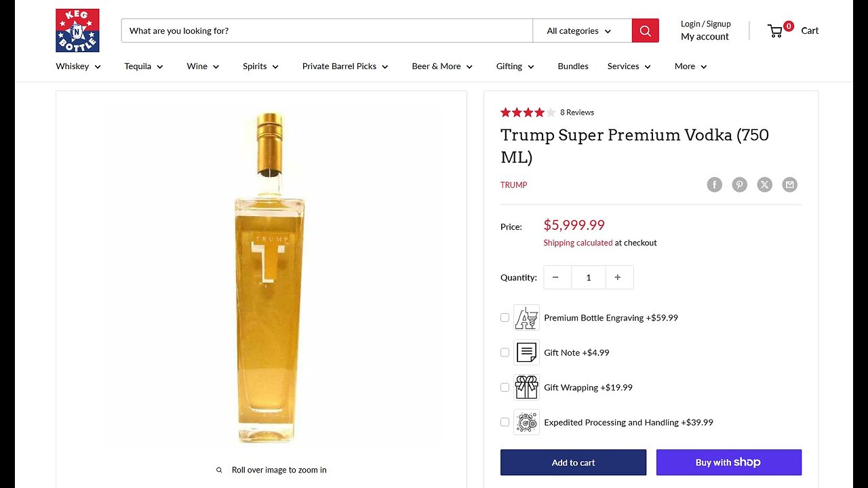Expand the Private Barrel Picks menu

[x=344, y=66]
